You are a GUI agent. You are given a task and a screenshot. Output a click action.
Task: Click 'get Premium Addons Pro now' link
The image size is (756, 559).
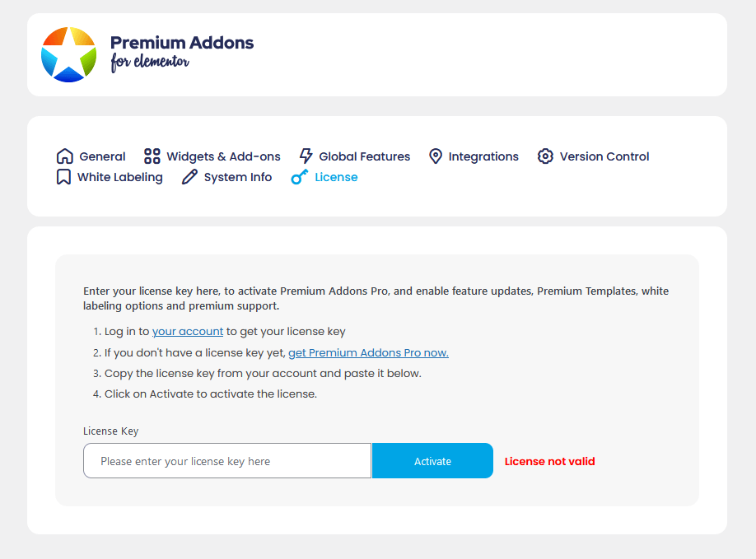[x=368, y=352]
